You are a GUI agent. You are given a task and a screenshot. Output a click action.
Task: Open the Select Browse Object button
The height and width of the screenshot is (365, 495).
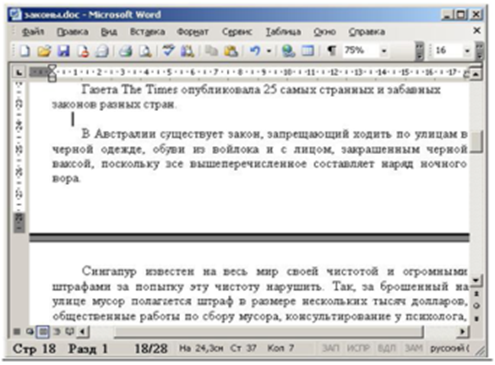tap(476, 306)
